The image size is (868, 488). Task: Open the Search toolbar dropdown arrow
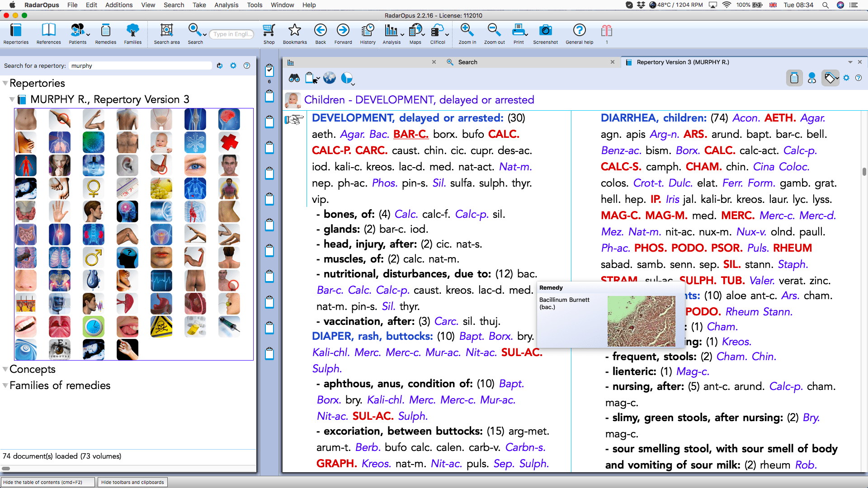(205, 35)
